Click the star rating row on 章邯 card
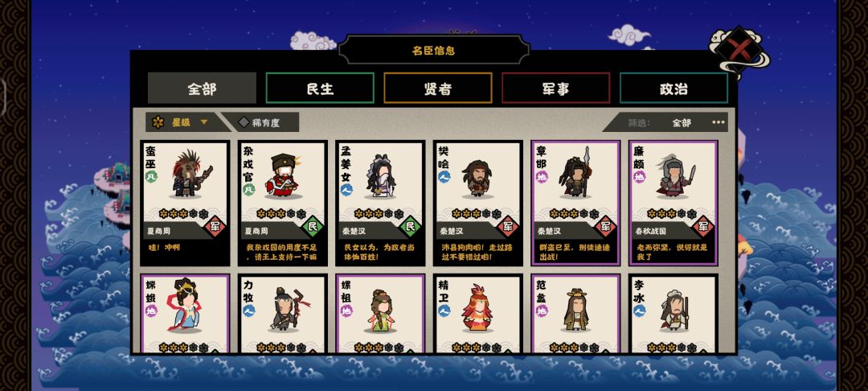Image resolution: width=868 pixels, height=391 pixels. (x=575, y=214)
